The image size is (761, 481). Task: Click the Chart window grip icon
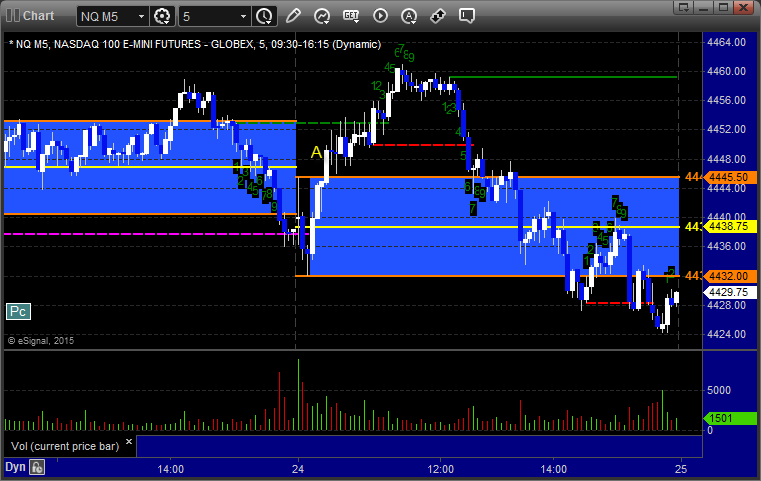[x=12, y=16]
